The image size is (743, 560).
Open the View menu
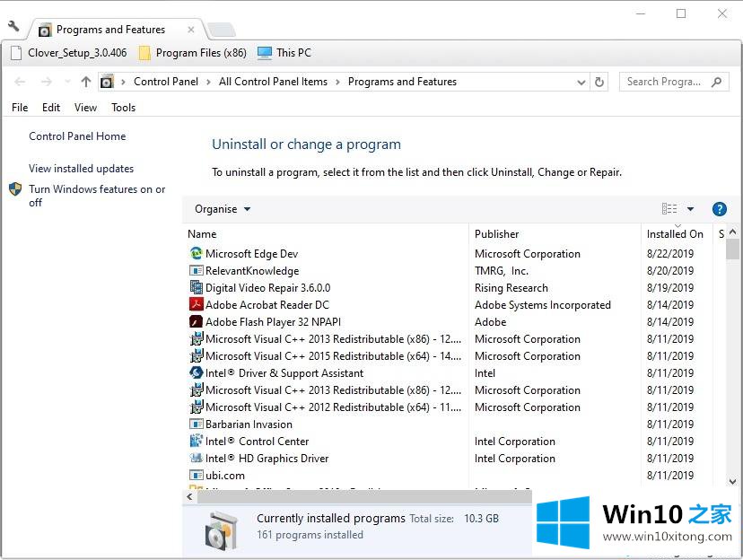tap(86, 108)
